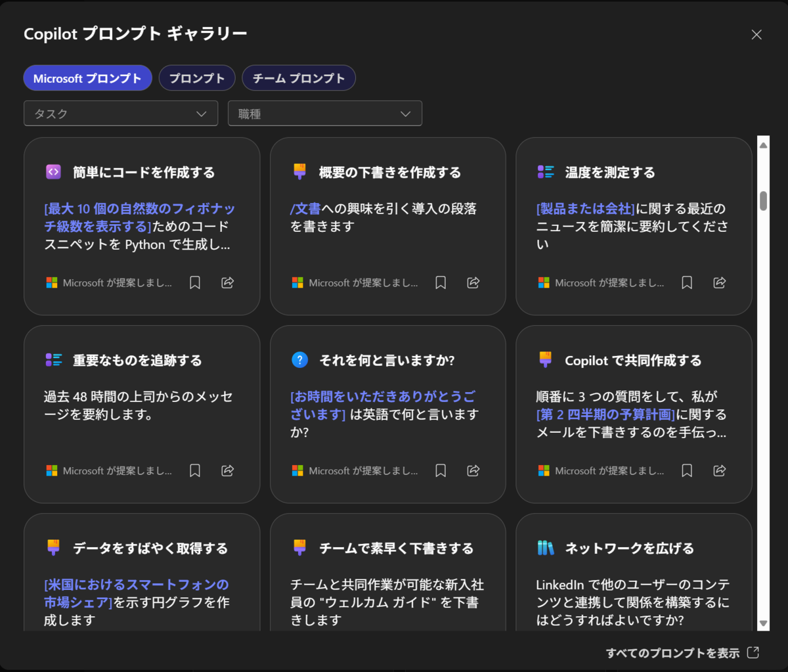Viewport: 788px width, 672px height.
Task: Bookmark the 簡単にコードを作成する prompt
Action: click(x=195, y=282)
